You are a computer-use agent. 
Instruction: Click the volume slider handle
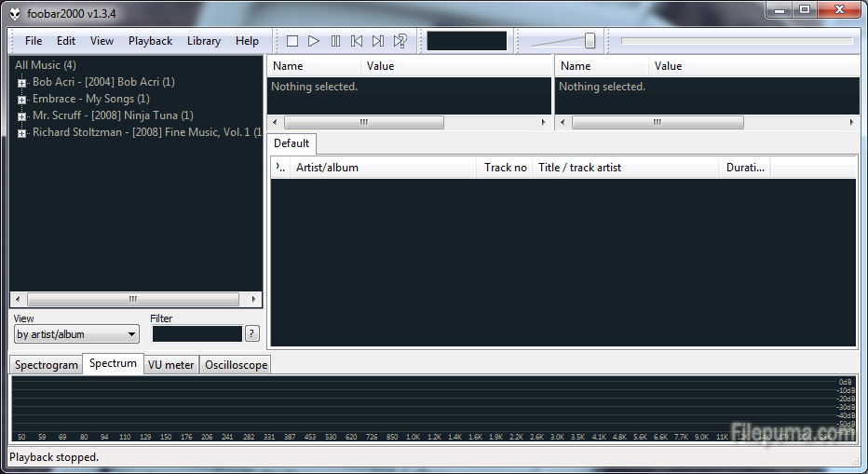(590, 40)
